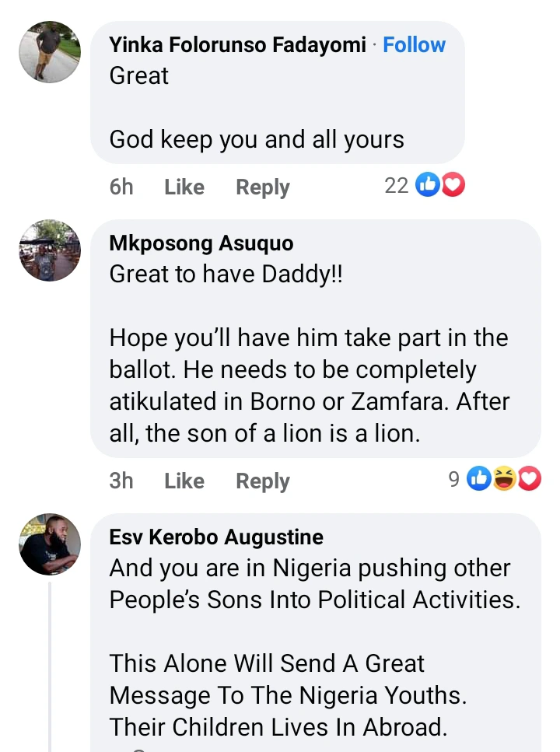Click the thumbs-up reaction icon on Mkposong's comment

pyautogui.click(x=478, y=481)
